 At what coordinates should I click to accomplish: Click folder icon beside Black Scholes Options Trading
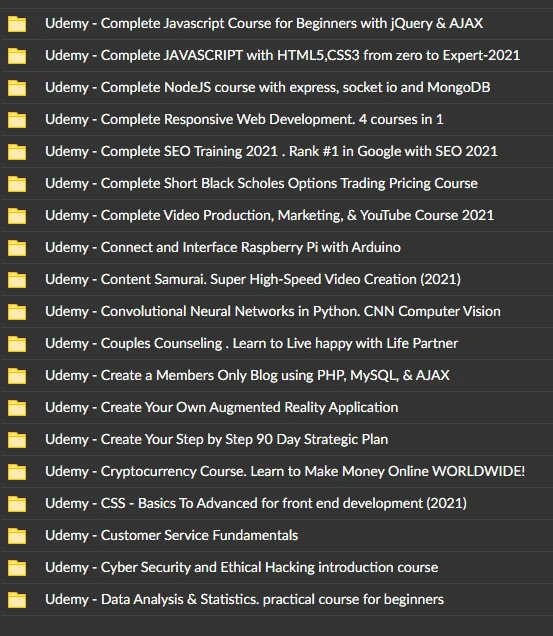(x=17, y=184)
